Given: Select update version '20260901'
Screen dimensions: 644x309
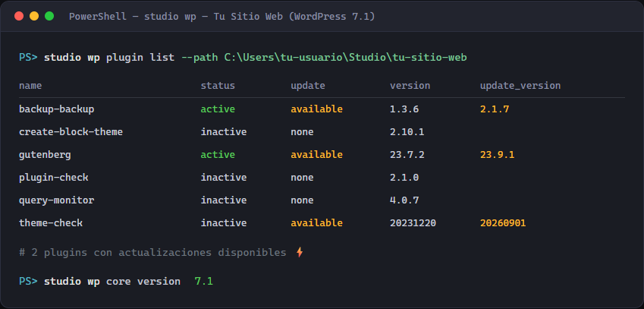Looking at the screenshot, I should (x=503, y=223).
